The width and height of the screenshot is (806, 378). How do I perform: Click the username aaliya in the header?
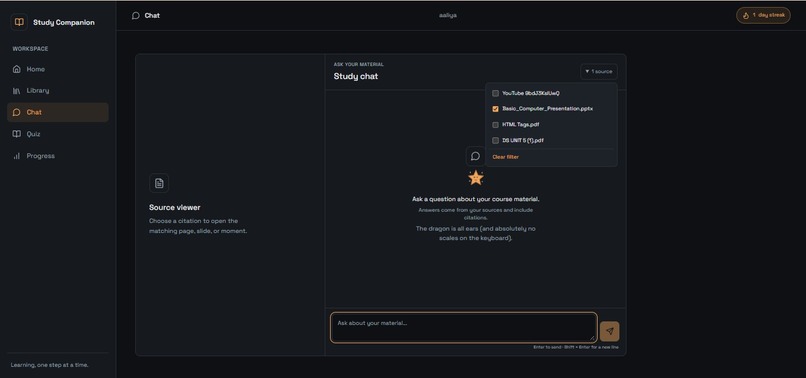(x=448, y=15)
